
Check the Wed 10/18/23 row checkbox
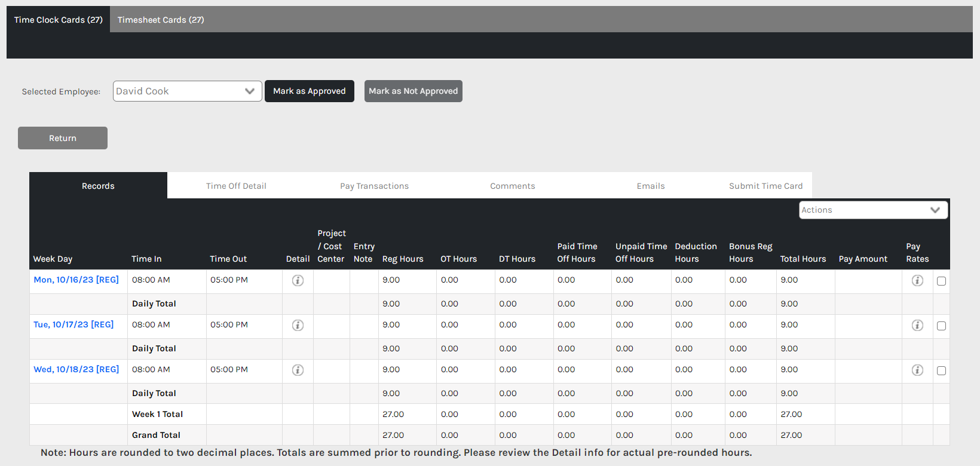point(941,370)
